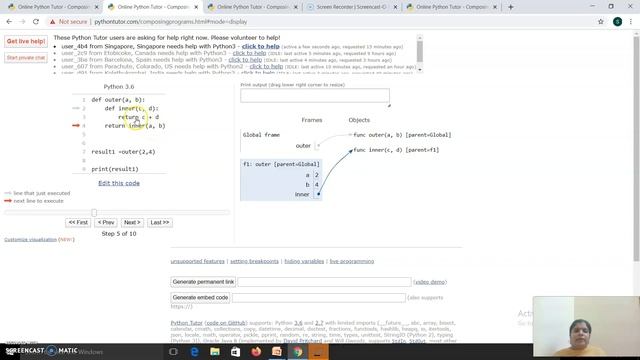640x360 pixels.
Task: Open Google Chrome from taskbar
Action: (x=298, y=352)
